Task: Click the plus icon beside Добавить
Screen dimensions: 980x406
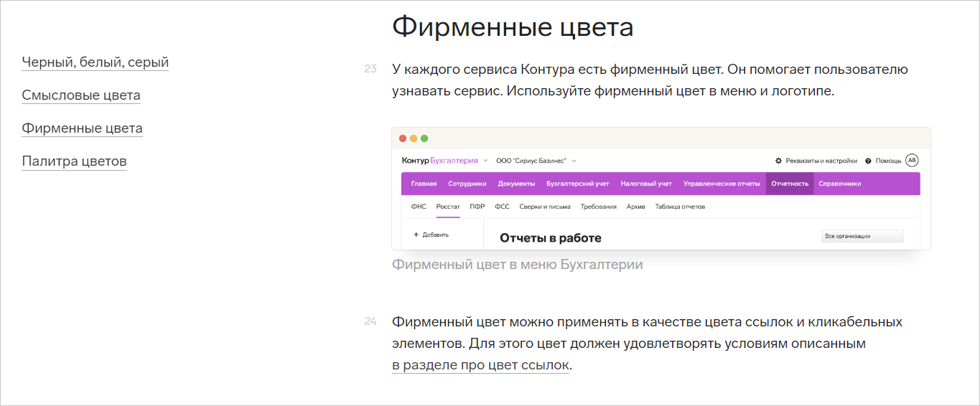Action: 416,235
